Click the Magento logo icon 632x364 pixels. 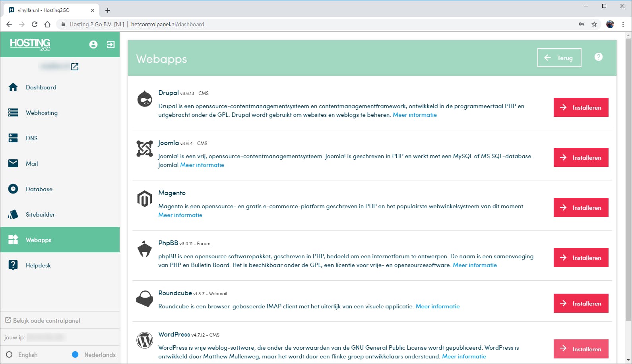click(145, 199)
